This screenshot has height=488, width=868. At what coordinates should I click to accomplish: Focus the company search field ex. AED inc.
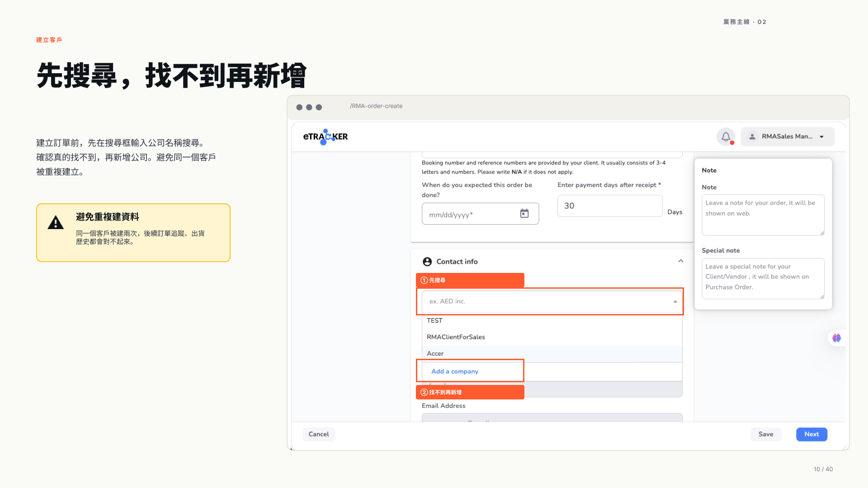click(x=552, y=301)
